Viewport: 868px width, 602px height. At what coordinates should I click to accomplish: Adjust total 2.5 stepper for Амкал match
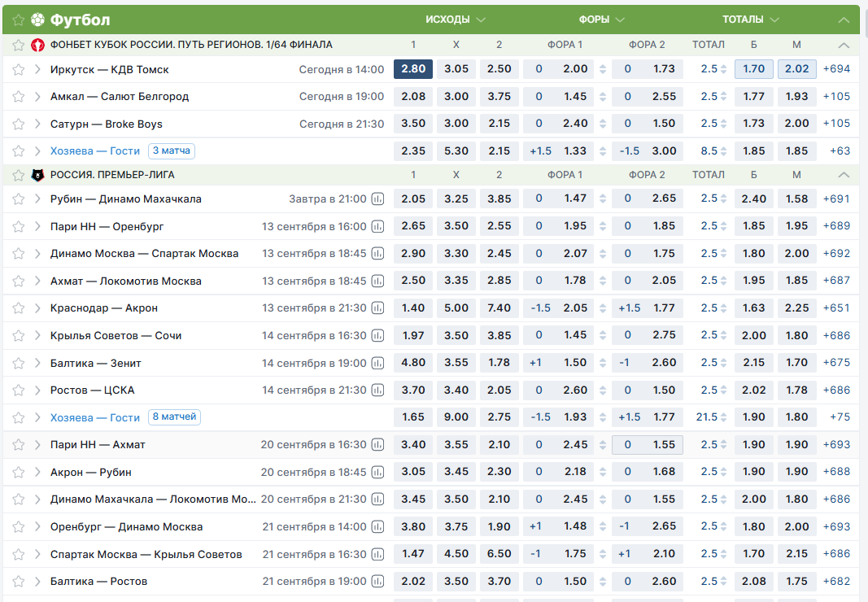click(x=723, y=96)
